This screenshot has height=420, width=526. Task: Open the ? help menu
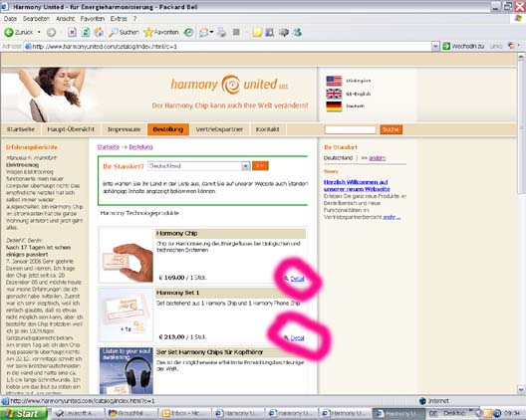click(x=134, y=19)
